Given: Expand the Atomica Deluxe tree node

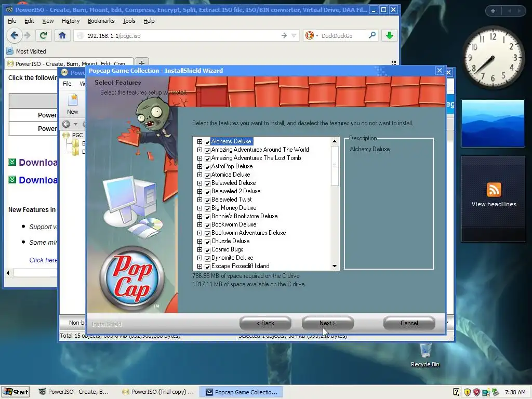Looking at the screenshot, I should pyautogui.click(x=199, y=175).
